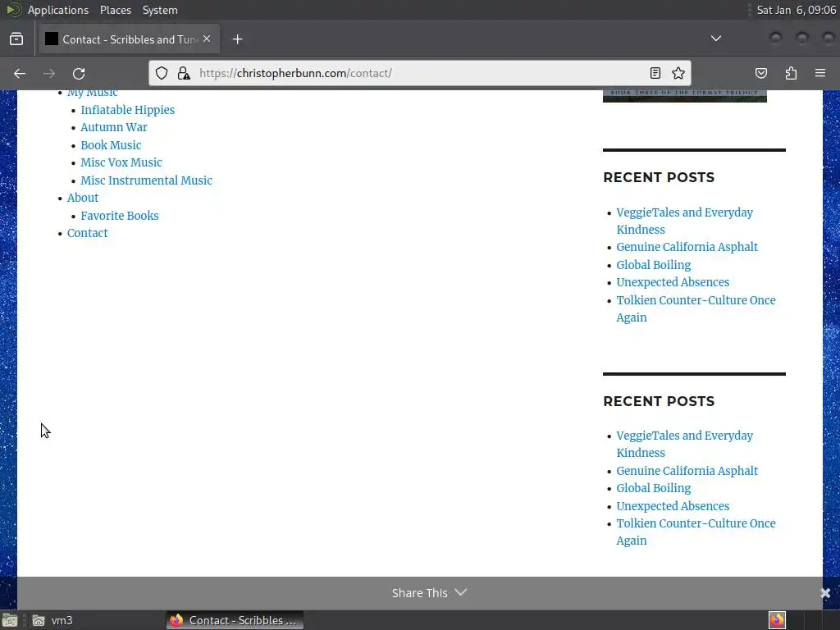Open first Tolkien Counter-Culture Once Again post
The image size is (840, 630).
click(x=696, y=308)
